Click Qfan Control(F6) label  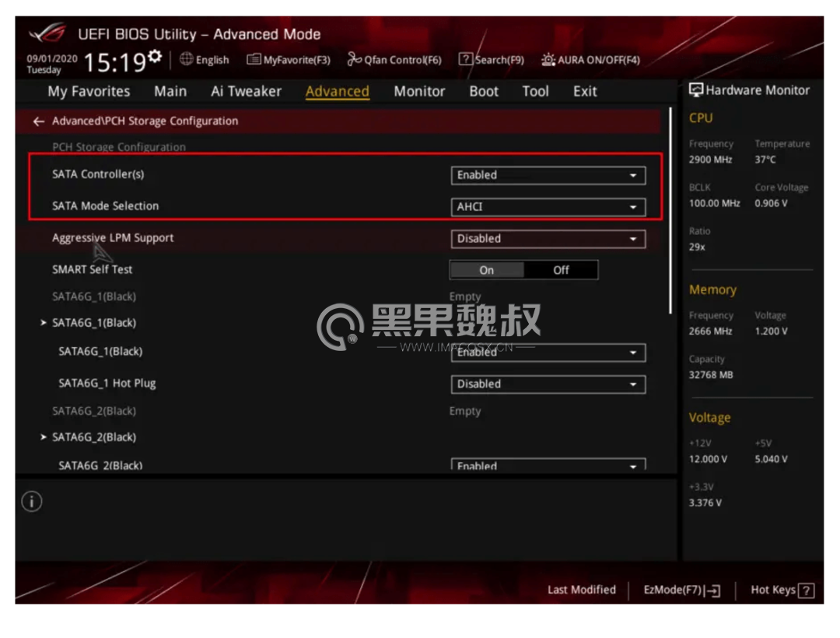403,60
